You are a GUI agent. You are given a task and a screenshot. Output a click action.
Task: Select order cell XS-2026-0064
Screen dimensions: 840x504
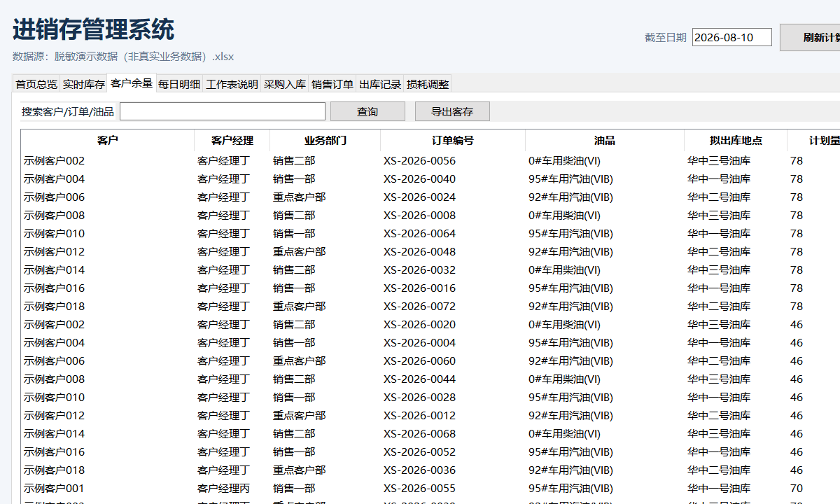coord(419,233)
